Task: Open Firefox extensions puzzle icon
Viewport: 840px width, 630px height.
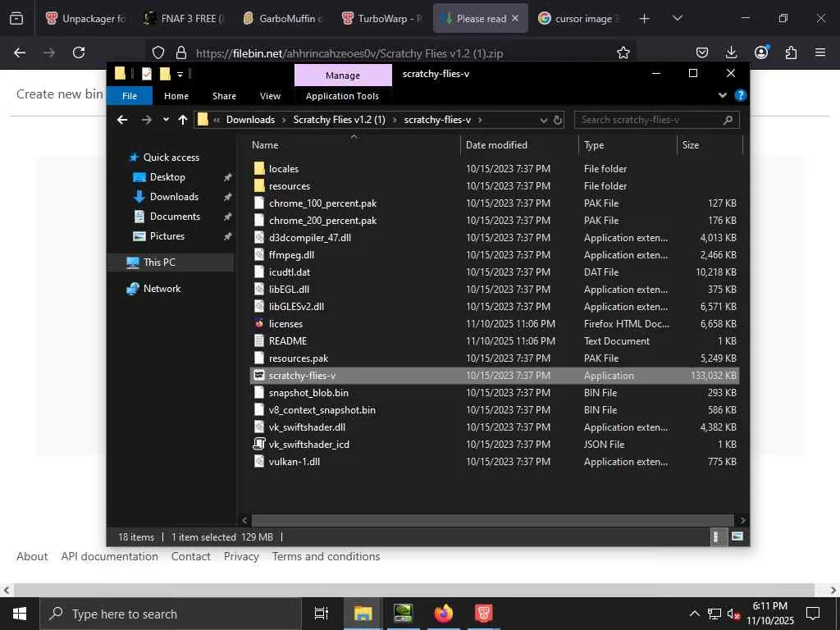Action: [791, 52]
